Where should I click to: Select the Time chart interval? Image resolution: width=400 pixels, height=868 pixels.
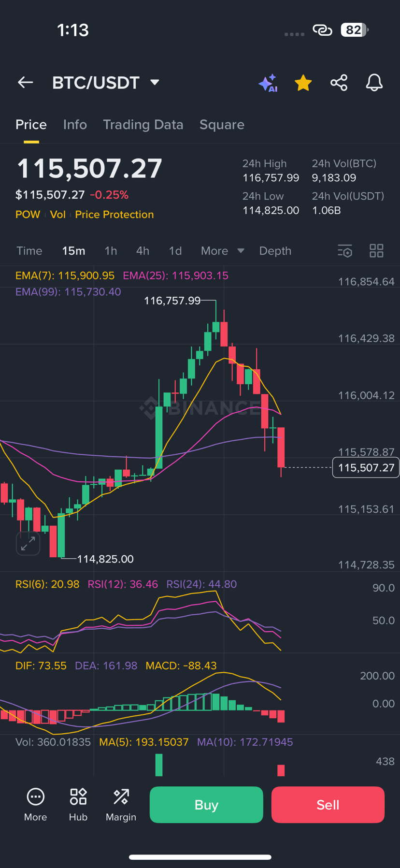(29, 251)
